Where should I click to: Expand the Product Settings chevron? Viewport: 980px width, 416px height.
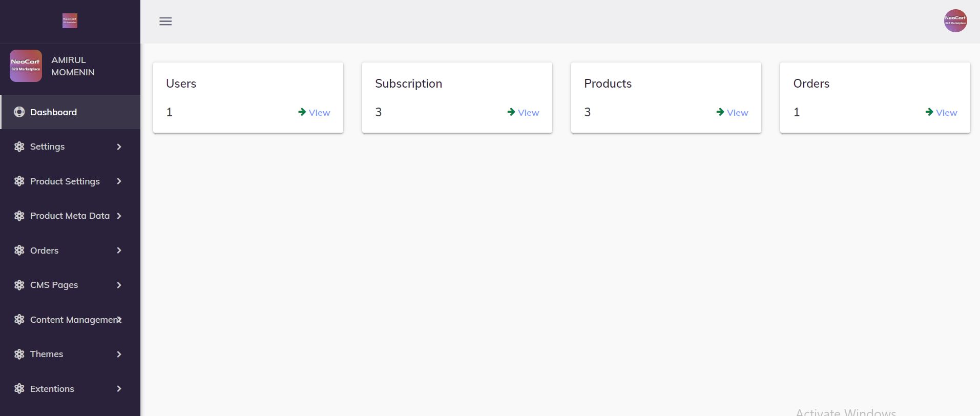pyautogui.click(x=119, y=181)
